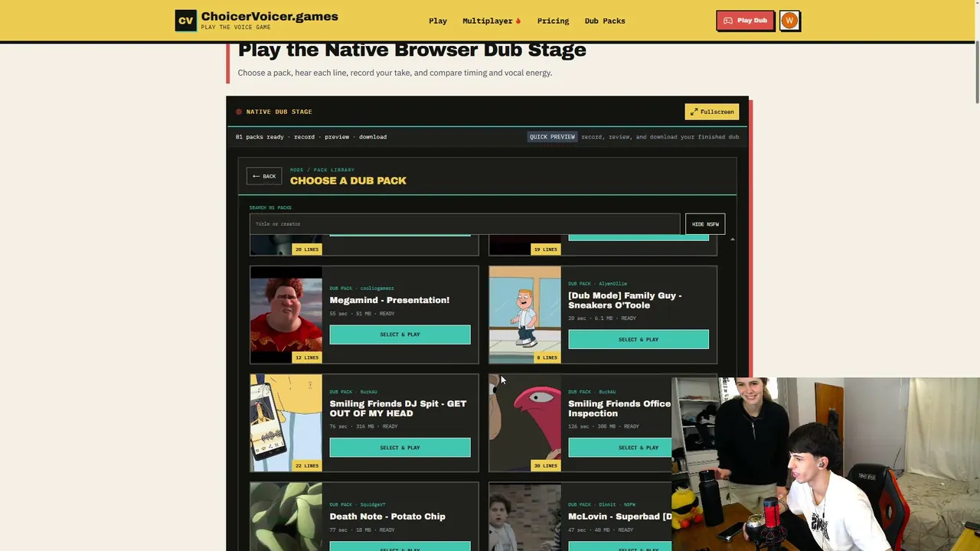The image size is (980, 551).
Task: Select & Play the Megamind Presentation pack
Action: 400,334
